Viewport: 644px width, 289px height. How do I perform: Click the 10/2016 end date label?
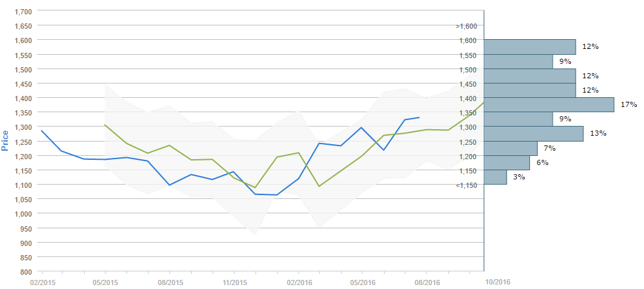click(498, 281)
